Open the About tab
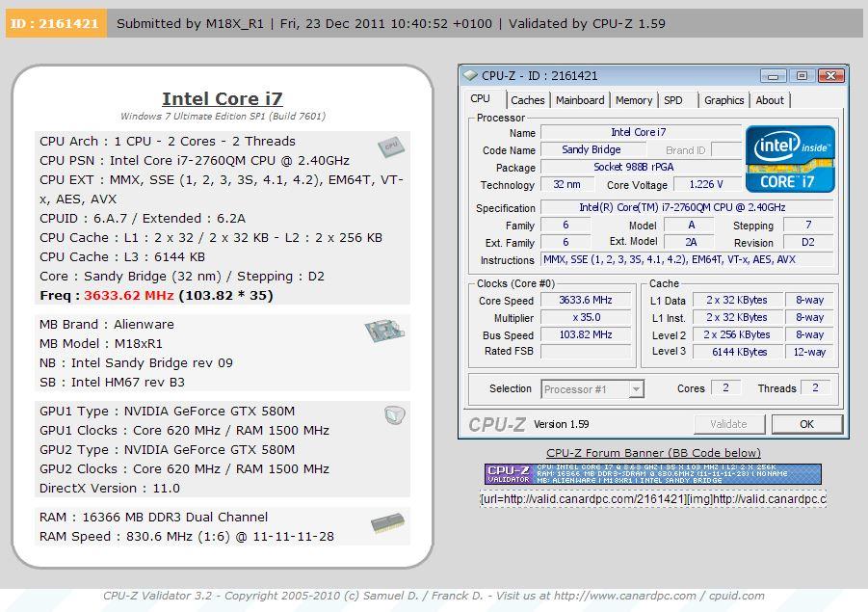The image size is (868, 612). click(x=770, y=100)
